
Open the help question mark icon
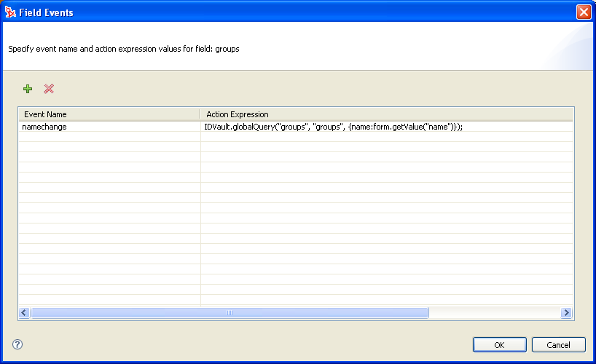(x=17, y=344)
